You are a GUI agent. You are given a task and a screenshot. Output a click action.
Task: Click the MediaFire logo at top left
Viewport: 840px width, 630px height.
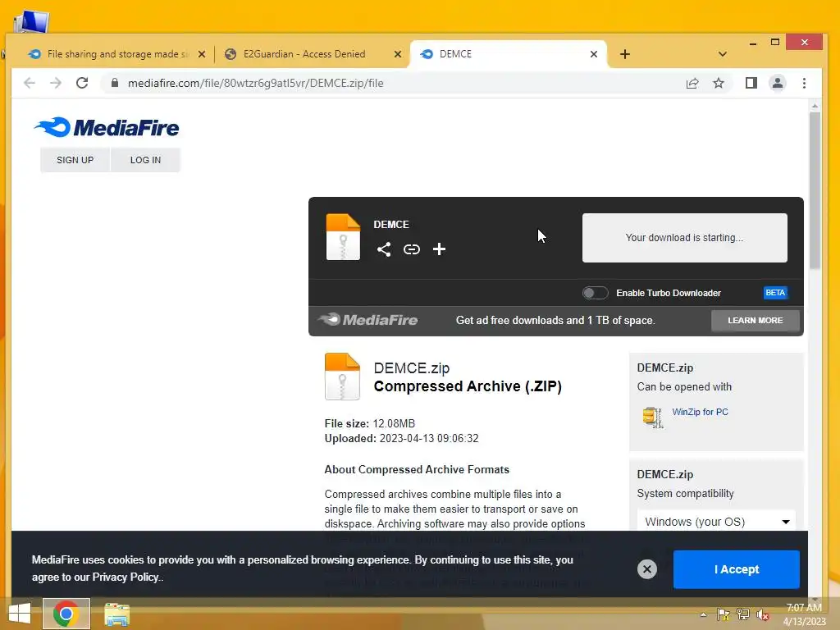click(107, 127)
